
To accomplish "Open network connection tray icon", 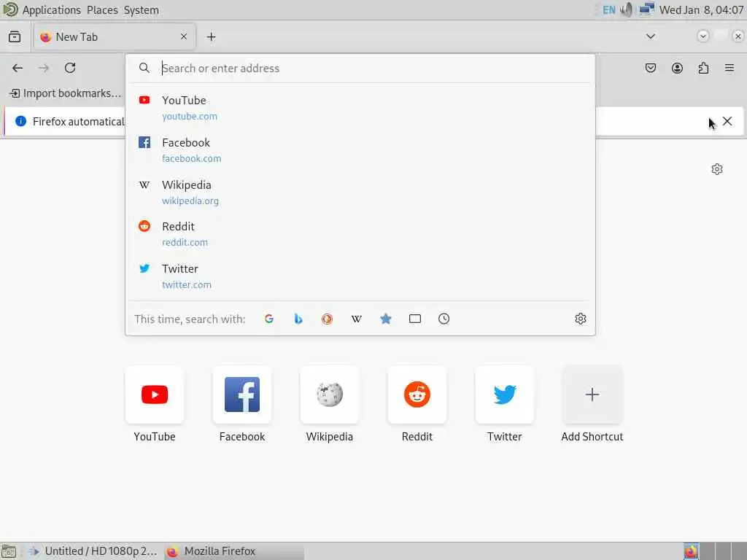I will 646,9.
